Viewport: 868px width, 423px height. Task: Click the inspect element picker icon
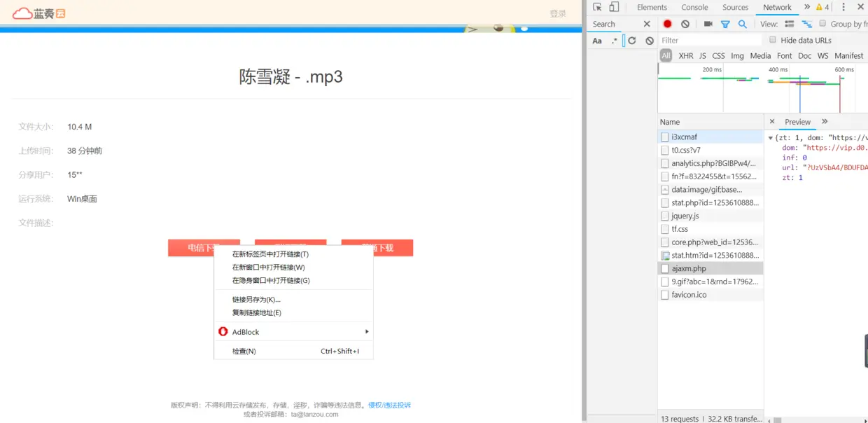[x=597, y=7]
